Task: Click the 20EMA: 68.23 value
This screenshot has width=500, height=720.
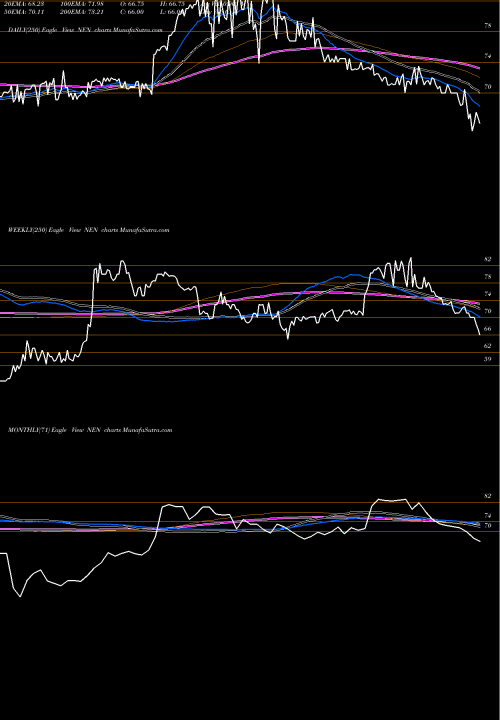Action: click(x=24, y=4)
